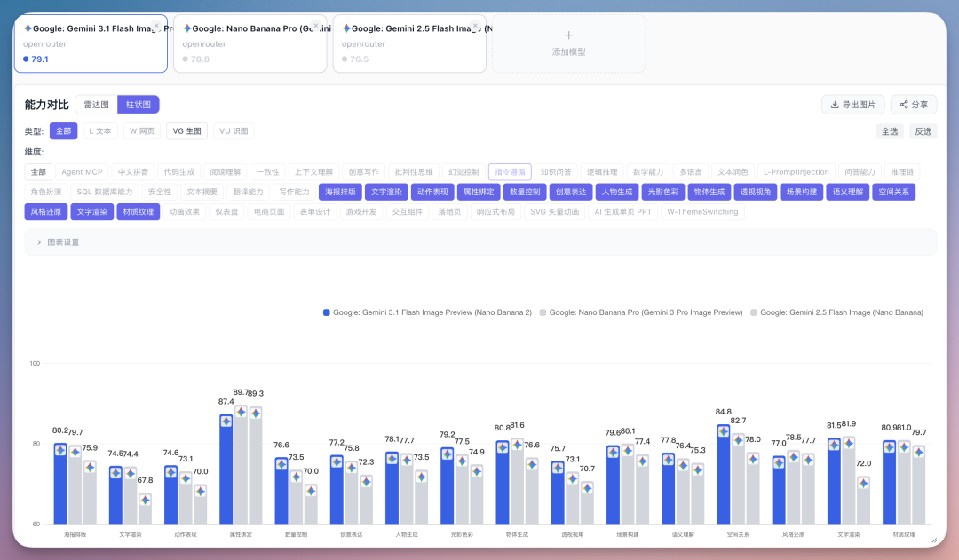Screen dimensions: 959x560
Task: Click the model icon on the 72.0 bar
Action: click(864, 483)
